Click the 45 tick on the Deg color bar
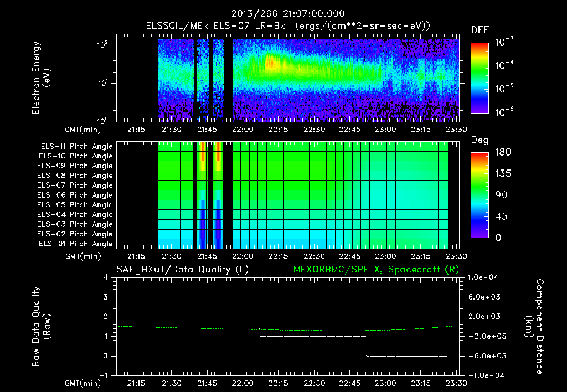The image size is (567, 392). point(501,216)
